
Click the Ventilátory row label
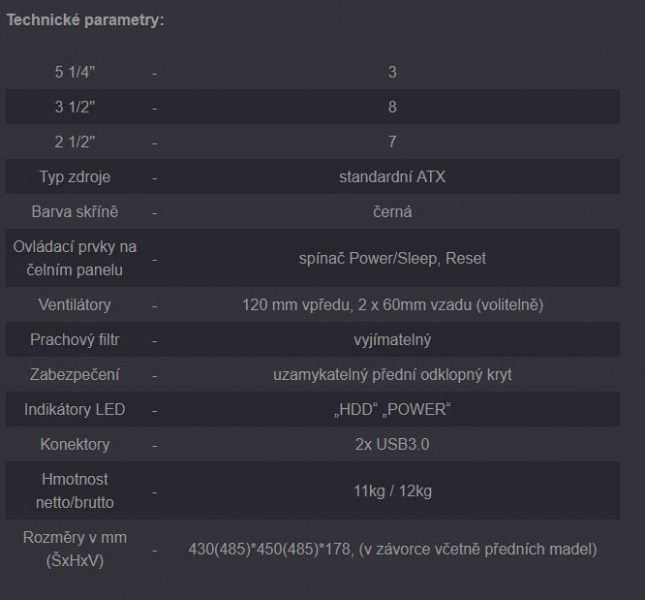75,305
